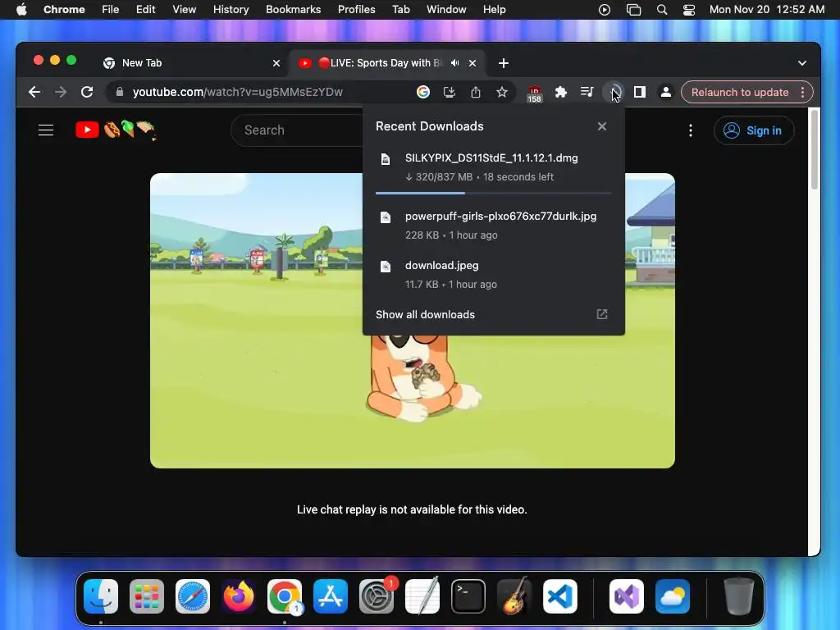
Task: Open the Chrome three-dot menu
Action: pos(802,92)
